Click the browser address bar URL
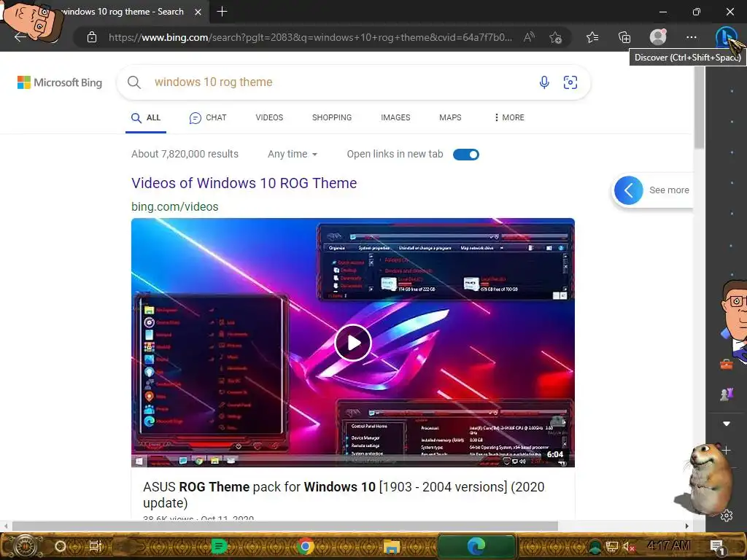Viewport: 747px width, 560px height. [310, 37]
